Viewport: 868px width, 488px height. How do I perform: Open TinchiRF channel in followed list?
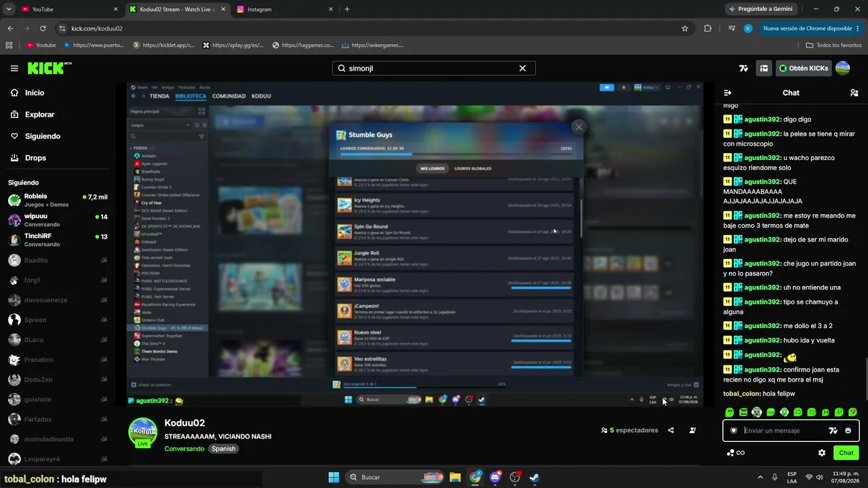(x=58, y=240)
